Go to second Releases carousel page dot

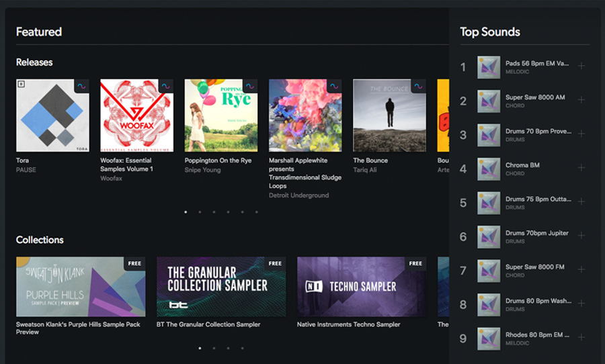pos(200,212)
